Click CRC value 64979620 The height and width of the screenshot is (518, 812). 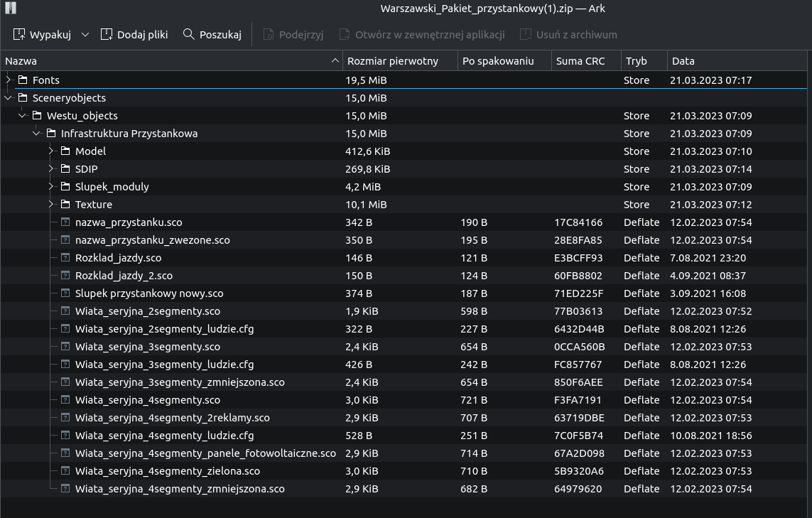tap(578, 489)
